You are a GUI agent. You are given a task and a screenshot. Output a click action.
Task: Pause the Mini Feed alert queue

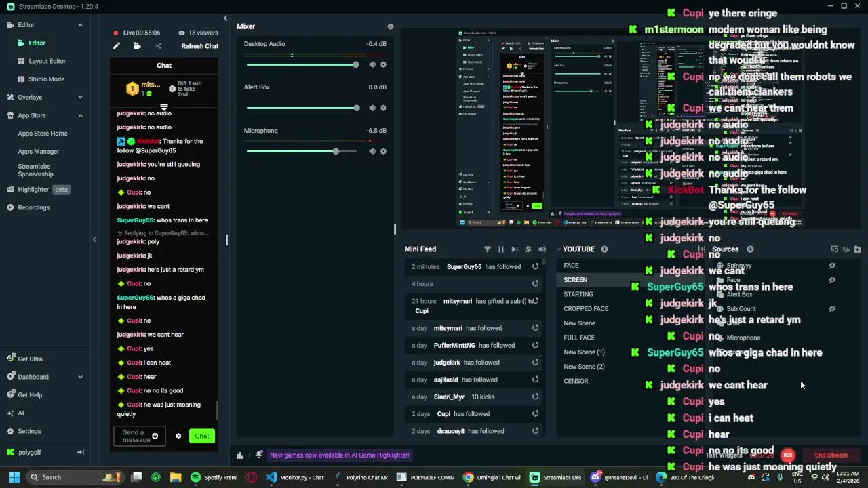(501, 249)
